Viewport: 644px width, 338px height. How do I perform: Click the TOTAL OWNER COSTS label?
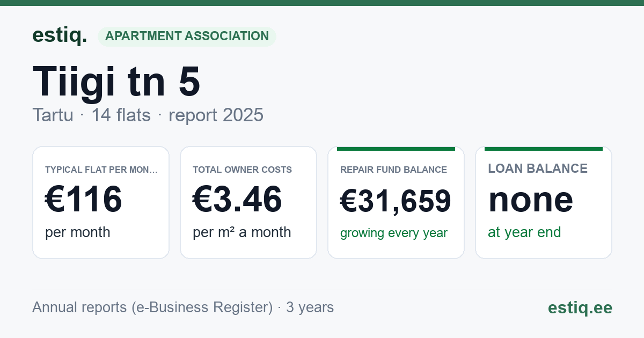click(242, 170)
